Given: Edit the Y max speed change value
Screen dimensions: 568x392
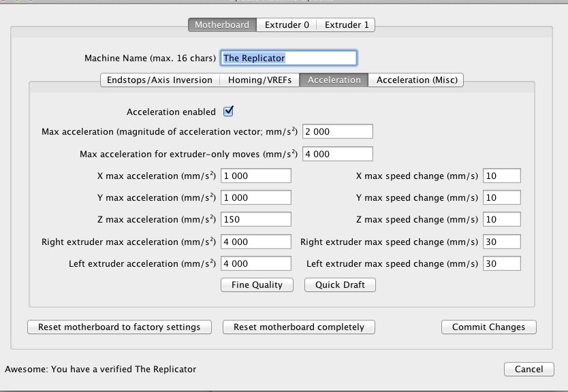Looking at the screenshot, I should (x=502, y=197).
